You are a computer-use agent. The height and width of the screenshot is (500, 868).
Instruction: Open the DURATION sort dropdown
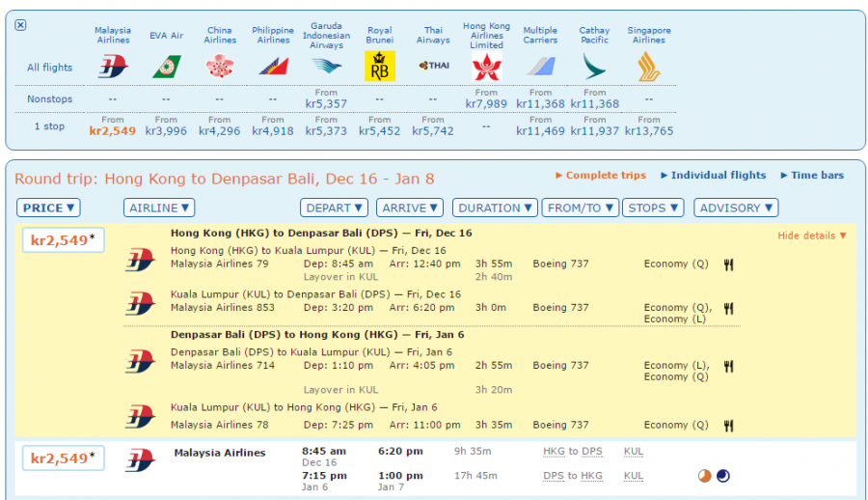point(496,208)
